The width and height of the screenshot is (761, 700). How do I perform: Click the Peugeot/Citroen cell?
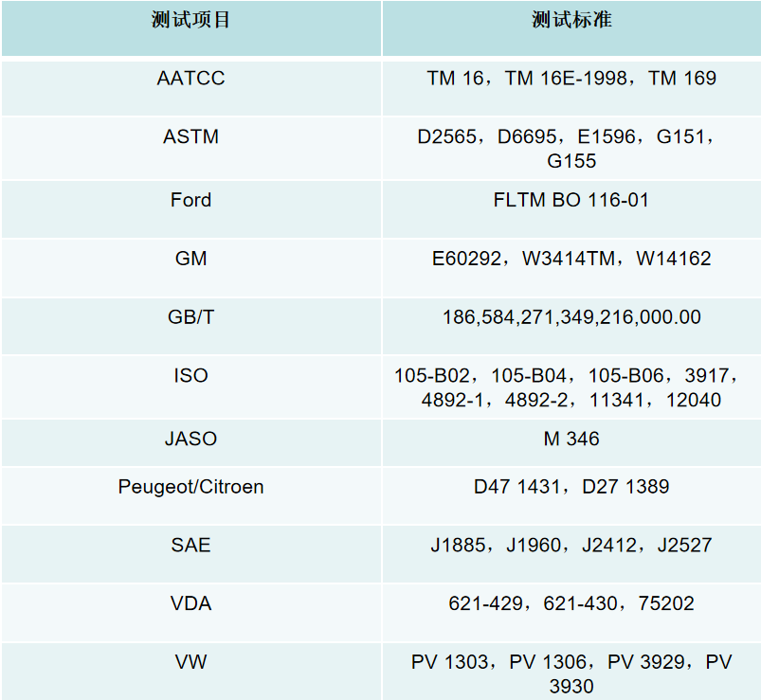coord(190,487)
